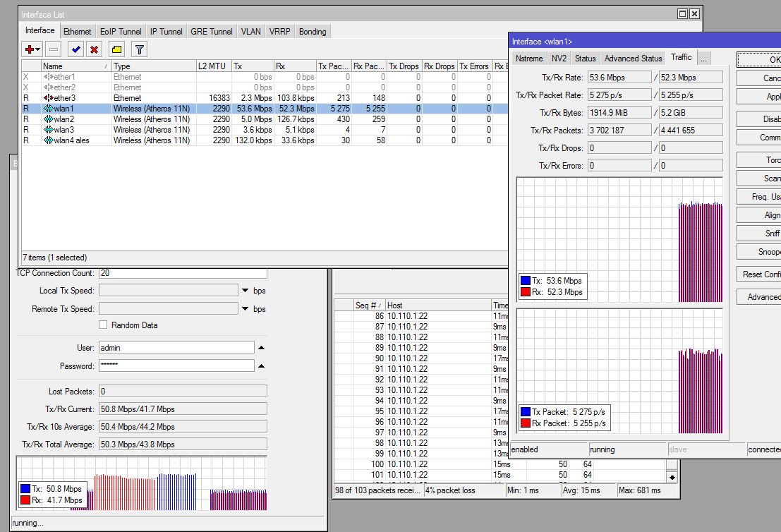Sort by the Tx Drops column header

click(x=404, y=66)
